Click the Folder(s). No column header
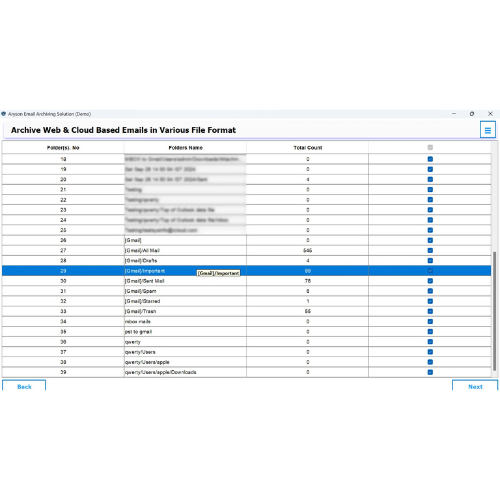 (63, 148)
